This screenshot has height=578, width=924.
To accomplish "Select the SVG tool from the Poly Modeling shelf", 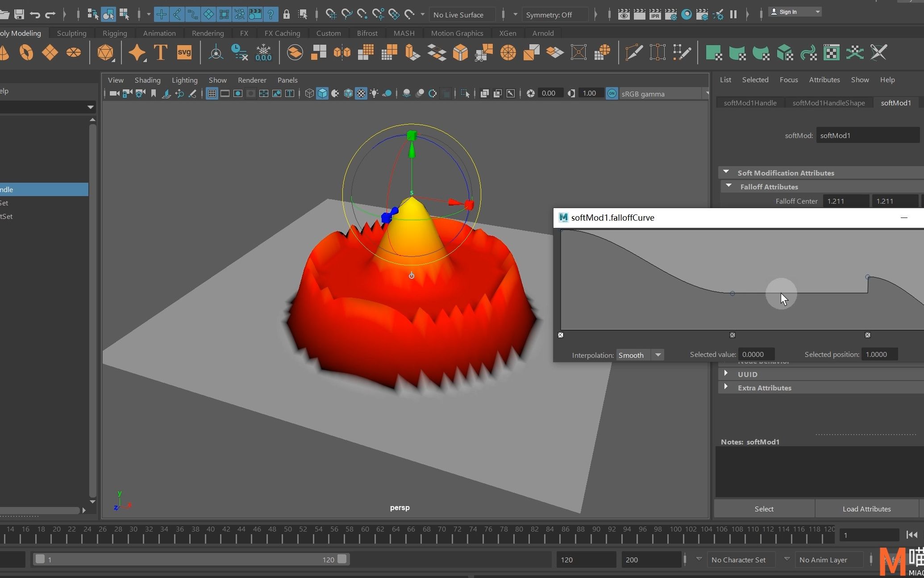I will [184, 52].
